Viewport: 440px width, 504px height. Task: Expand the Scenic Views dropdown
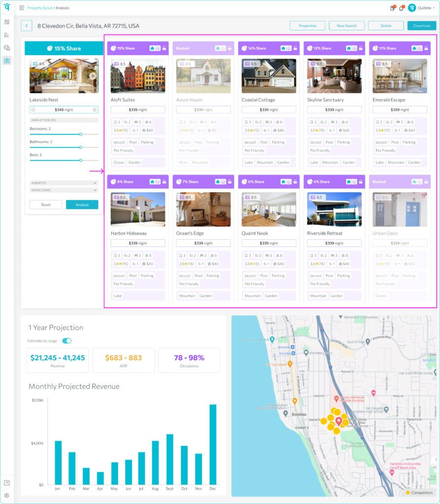[64, 190]
